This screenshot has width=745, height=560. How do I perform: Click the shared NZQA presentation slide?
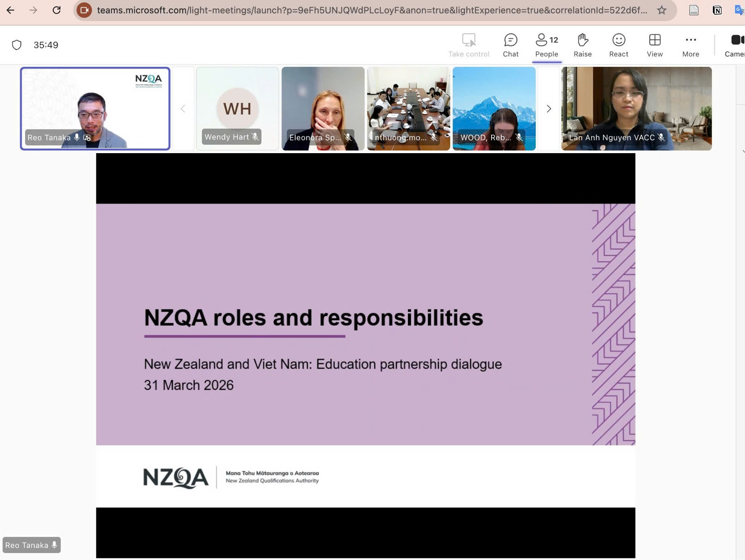point(365,325)
